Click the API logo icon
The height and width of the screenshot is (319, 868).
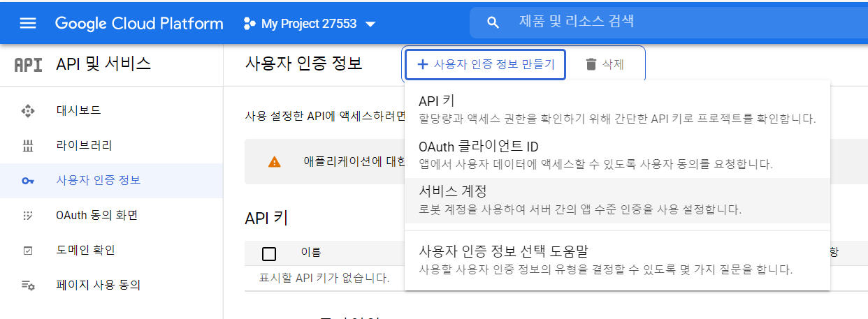(28, 65)
